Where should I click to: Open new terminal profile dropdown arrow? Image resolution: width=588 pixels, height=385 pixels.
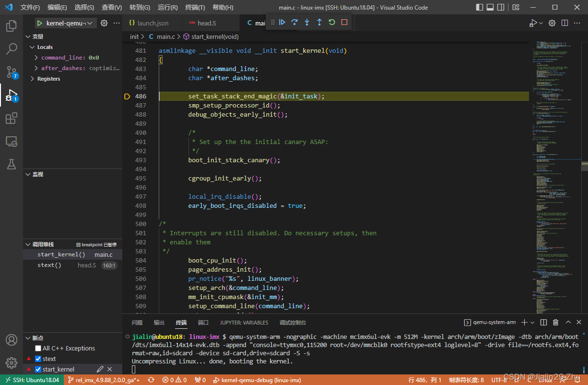[x=533, y=322]
